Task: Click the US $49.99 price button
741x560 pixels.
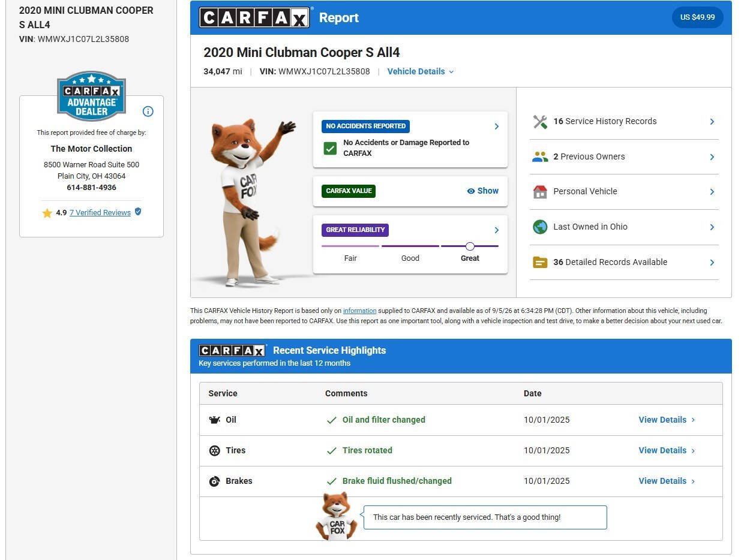Action: click(697, 17)
